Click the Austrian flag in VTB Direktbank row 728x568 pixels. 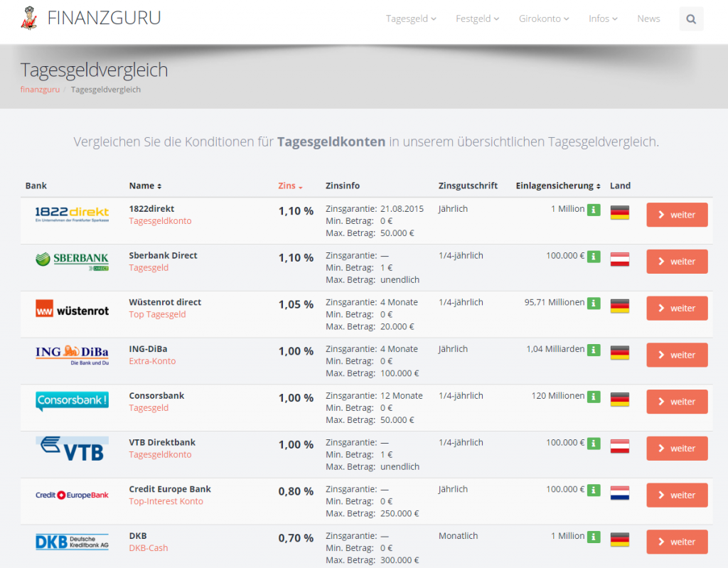620,446
